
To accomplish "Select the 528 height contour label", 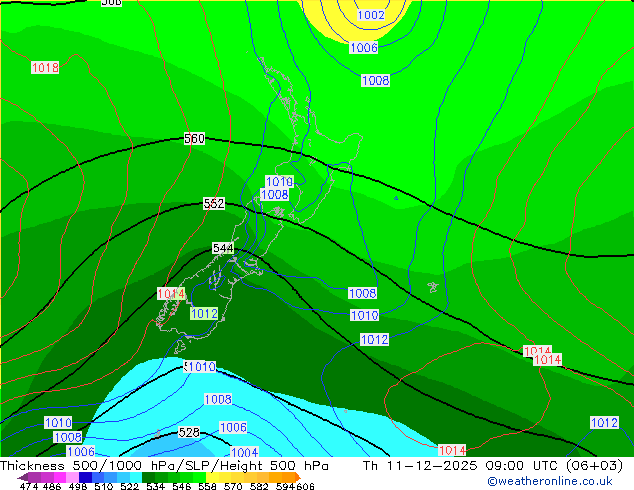I will (x=189, y=433).
